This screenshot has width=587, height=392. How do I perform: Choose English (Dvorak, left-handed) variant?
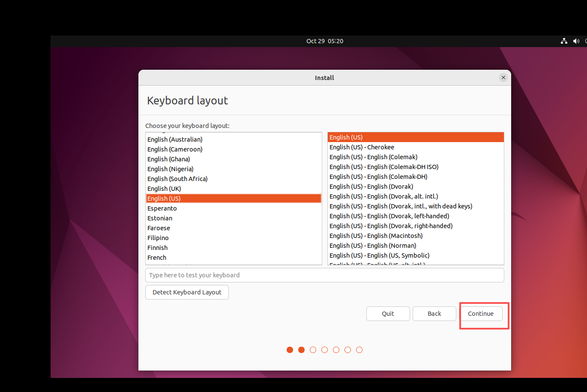[416, 216]
